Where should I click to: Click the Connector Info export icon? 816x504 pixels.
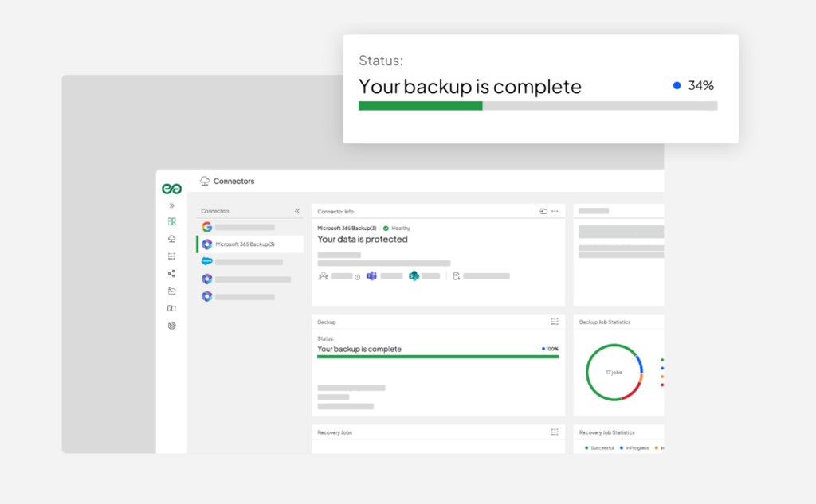pyautogui.click(x=543, y=211)
